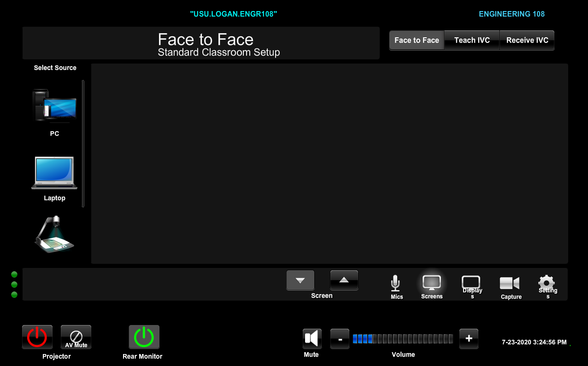
Task: Turn off the Projector
Action: (x=37, y=337)
